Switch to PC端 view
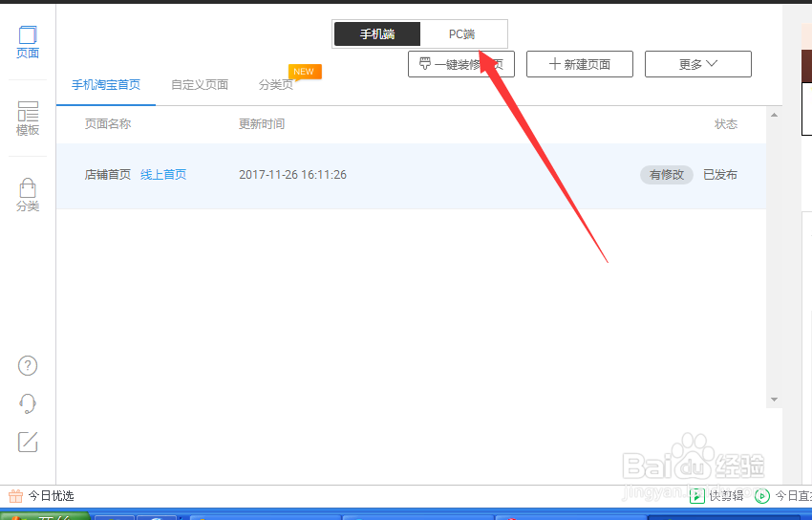 (x=462, y=34)
